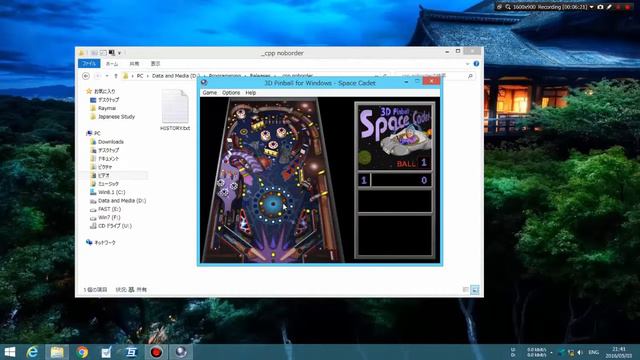This screenshot has width=640, height=360.
Task: Switch Explorer to large icons view
Action: point(475,290)
